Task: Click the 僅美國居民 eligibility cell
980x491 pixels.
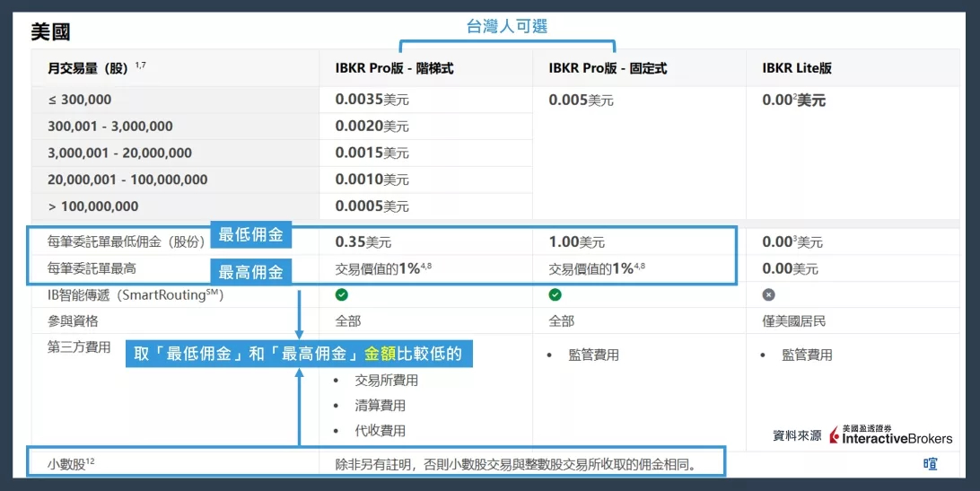Action: (793, 321)
